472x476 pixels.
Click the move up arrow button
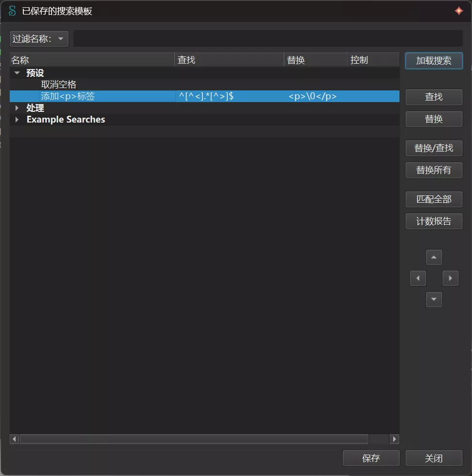[434, 257]
